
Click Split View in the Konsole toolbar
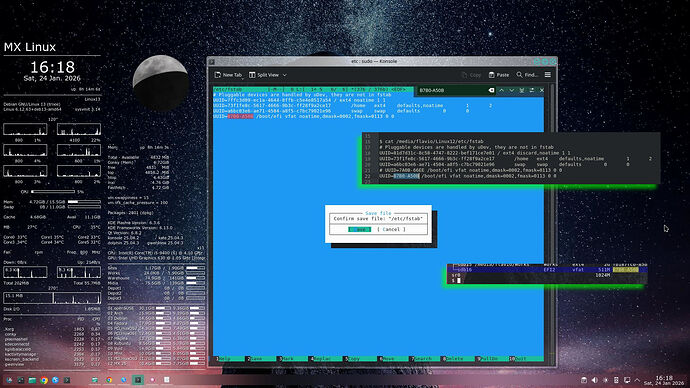264,75
